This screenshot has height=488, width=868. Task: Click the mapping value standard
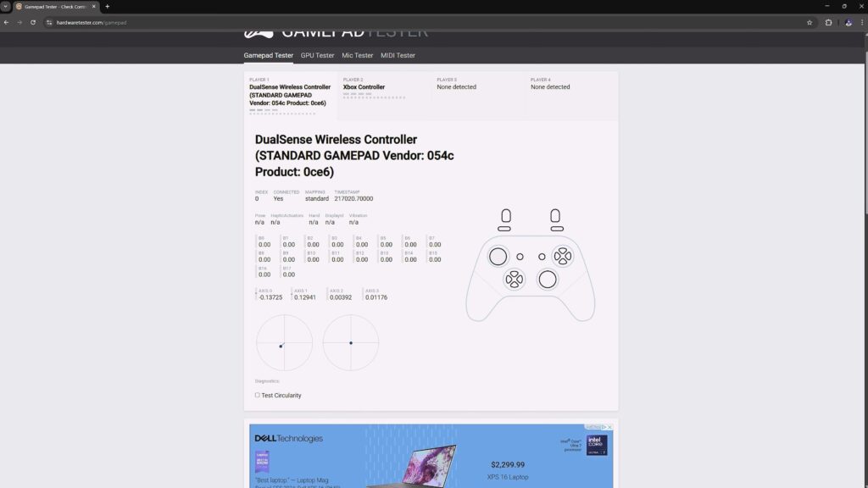pos(317,198)
